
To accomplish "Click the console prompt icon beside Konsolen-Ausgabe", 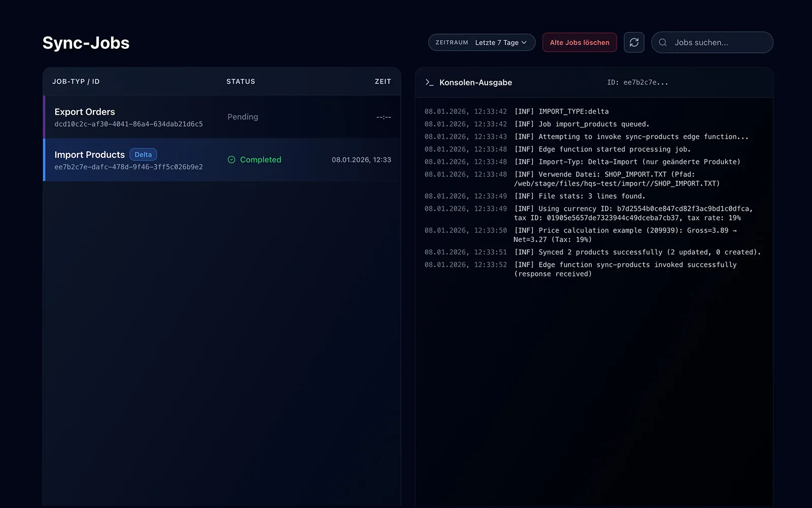I will pos(429,82).
